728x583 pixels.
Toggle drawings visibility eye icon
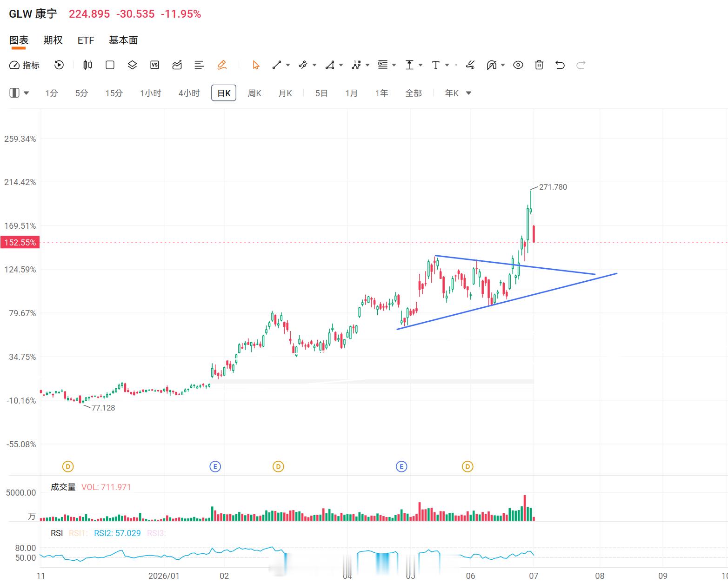coord(518,65)
